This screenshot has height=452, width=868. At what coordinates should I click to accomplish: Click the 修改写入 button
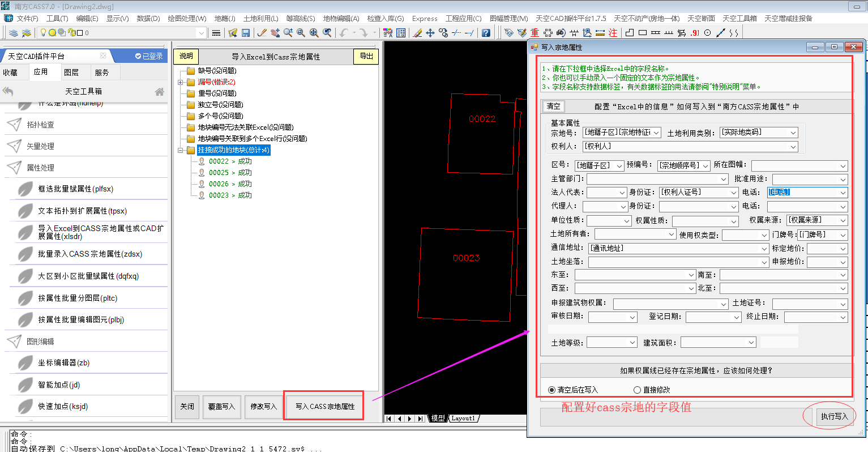point(263,406)
